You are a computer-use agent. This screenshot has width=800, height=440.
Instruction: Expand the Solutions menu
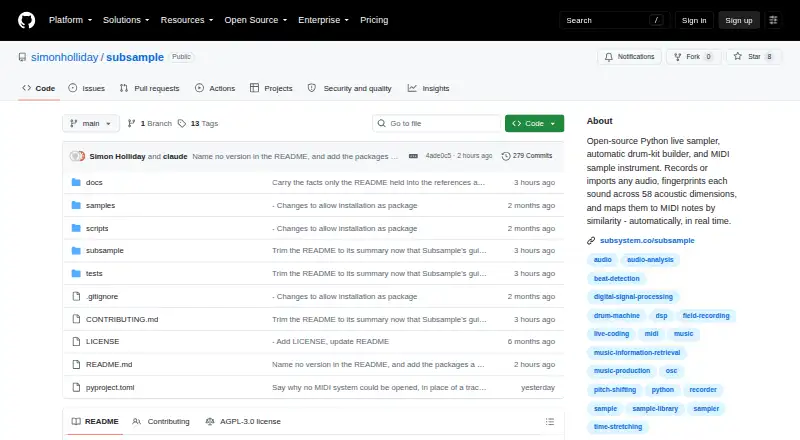[126, 20]
